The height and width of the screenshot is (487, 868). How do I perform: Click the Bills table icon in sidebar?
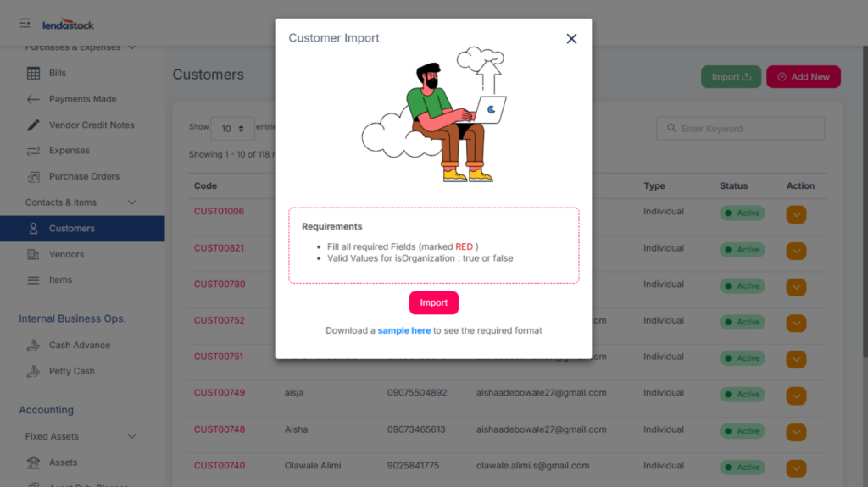coord(34,73)
